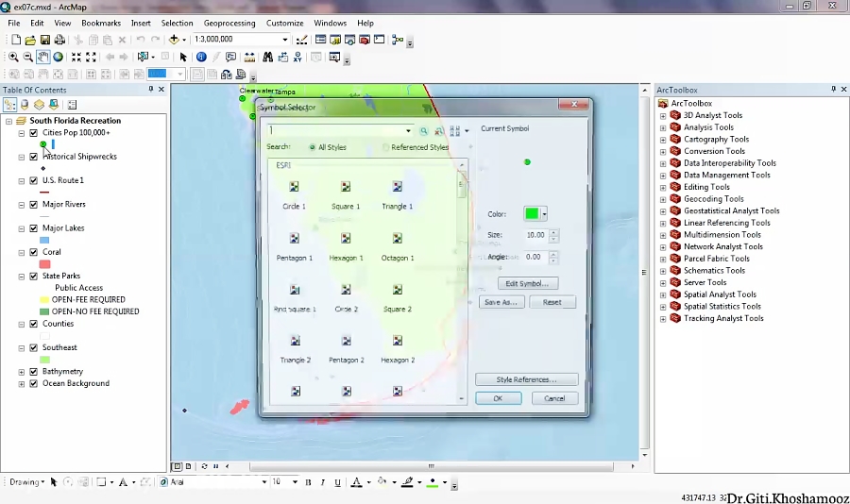Toggle the U.S. Route 1 layer checkbox
This screenshot has width=850, height=504.
click(x=34, y=180)
